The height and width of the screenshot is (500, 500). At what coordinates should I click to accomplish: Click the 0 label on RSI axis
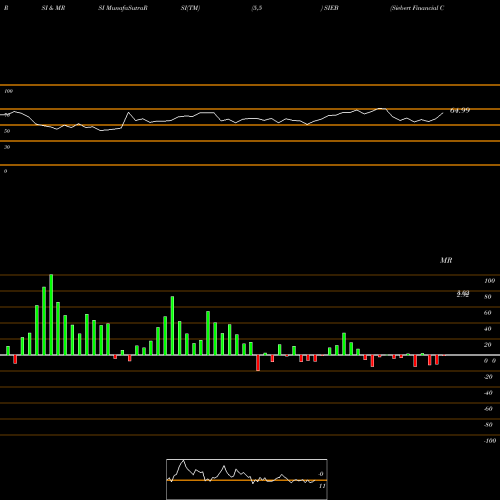pyautogui.click(x=5, y=171)
